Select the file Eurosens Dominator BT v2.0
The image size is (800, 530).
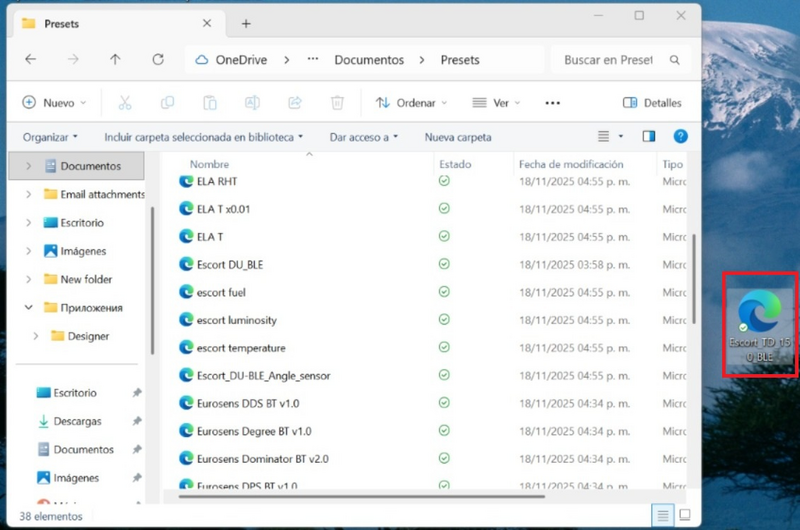[x=263, y=459]
